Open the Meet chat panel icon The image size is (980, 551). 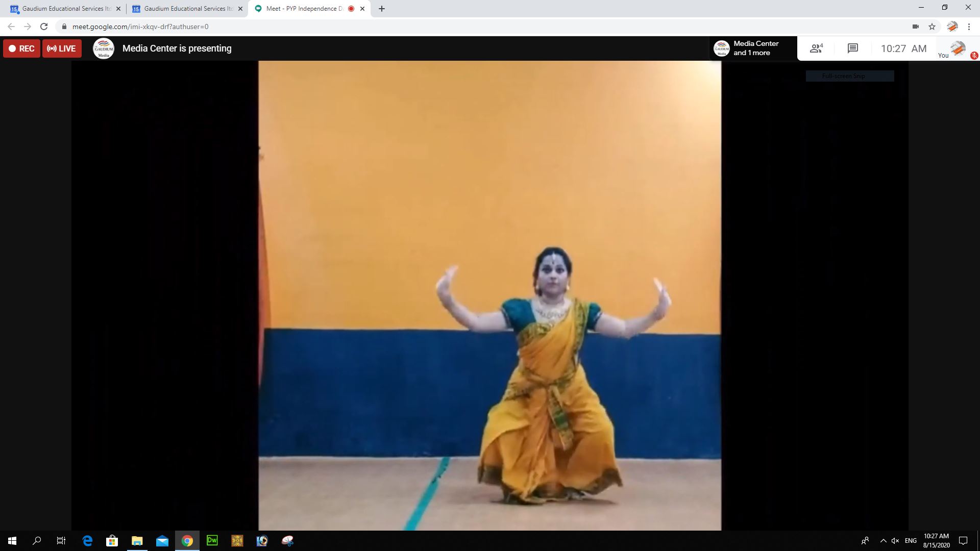click(852, 48)
